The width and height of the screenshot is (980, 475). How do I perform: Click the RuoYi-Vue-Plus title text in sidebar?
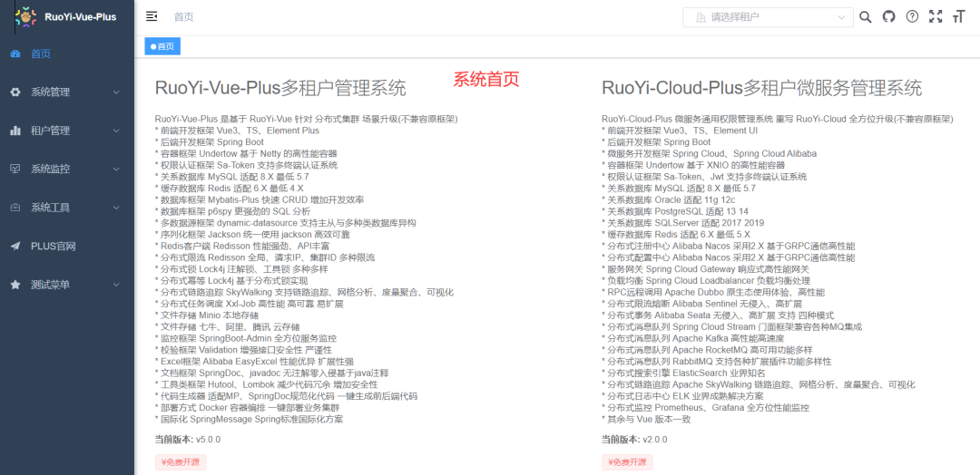81,16
